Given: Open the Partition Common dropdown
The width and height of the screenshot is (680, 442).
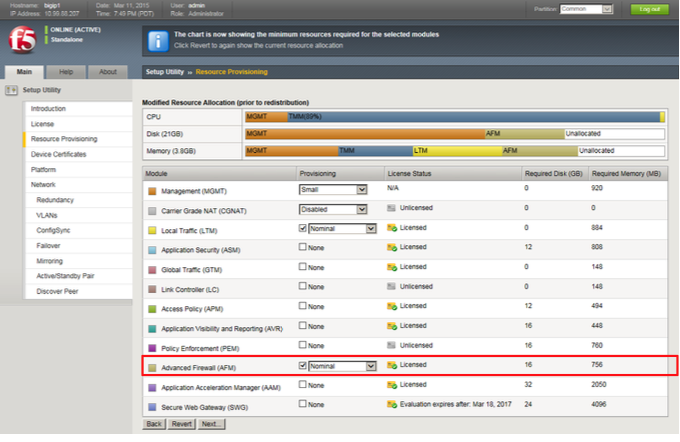Looking at the screenshot, I should [x=586, y=9].
